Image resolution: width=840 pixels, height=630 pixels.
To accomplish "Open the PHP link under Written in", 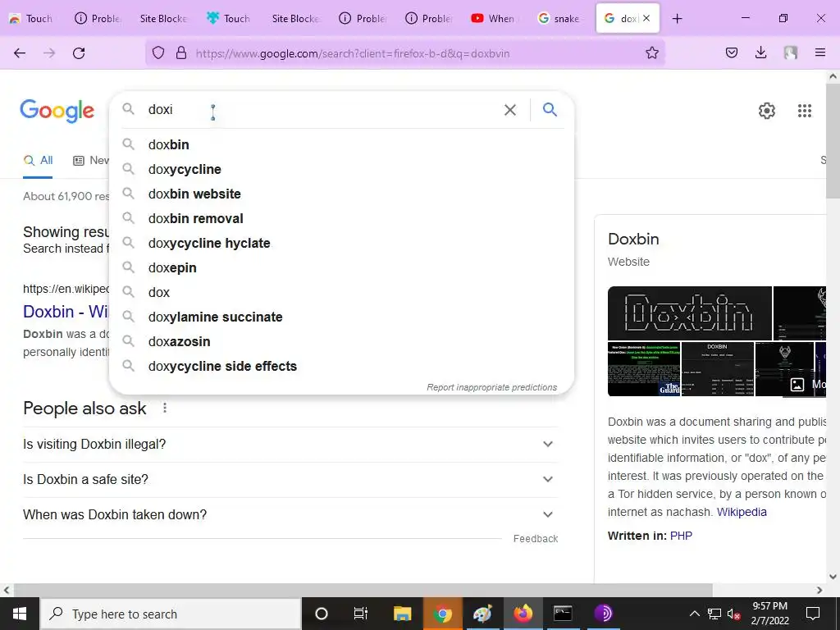I will coord(681,536).
